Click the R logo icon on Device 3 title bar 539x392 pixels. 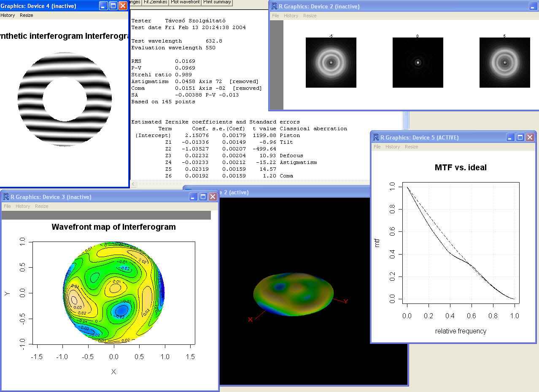6,197
